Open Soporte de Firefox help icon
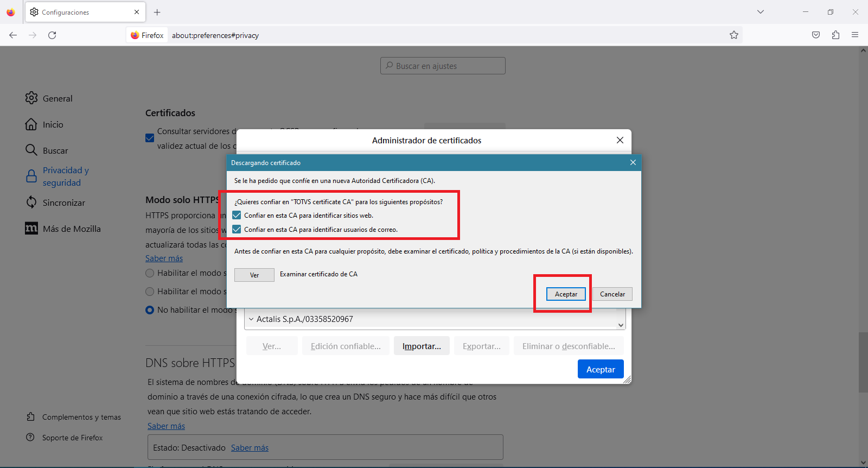 30,437
